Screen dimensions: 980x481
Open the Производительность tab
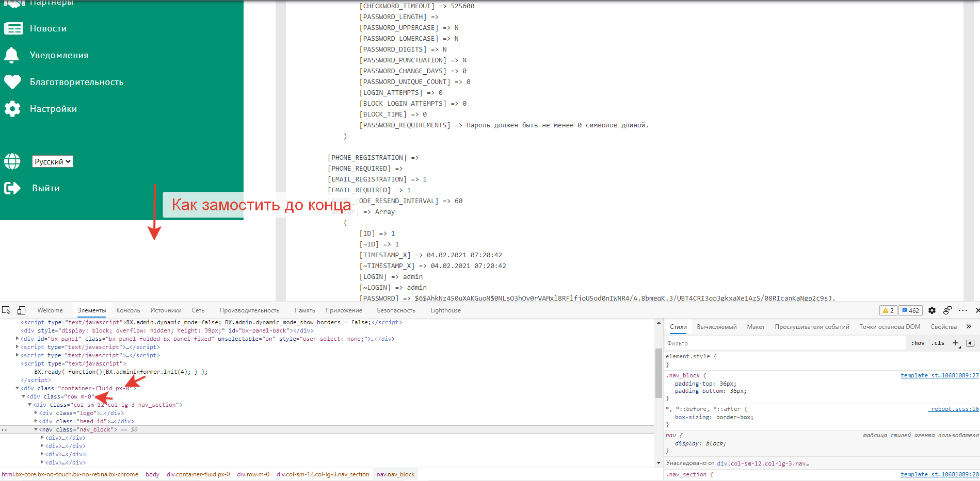[249, 310]
